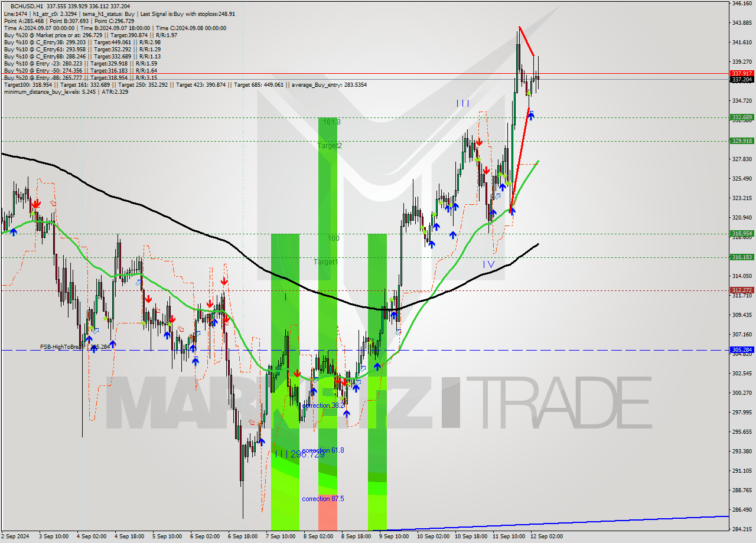Click the line starting 'Target100: 318.954'
The width and height of the screenshot is (756, 543).
pyautogui.click(x=185, y=85)
